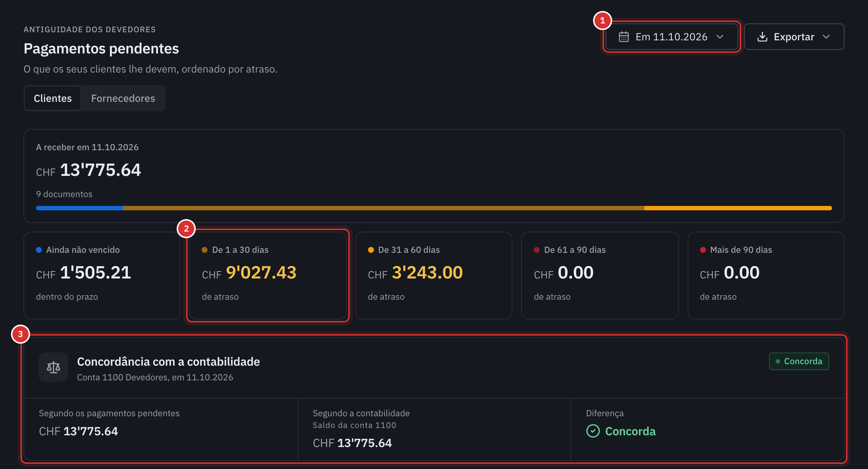Screen dimensions: 868x469
Task: Click the ANTIGUIDADE DOS DEVEDORES breadcrumb label
Action: tap(90, 30)
